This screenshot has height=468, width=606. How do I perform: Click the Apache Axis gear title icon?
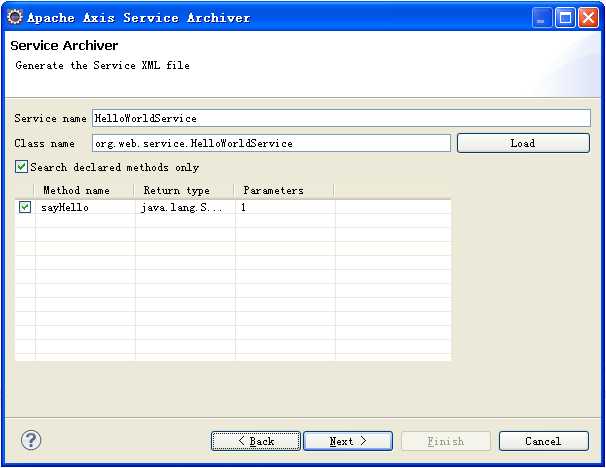click(x=15, y=17)
